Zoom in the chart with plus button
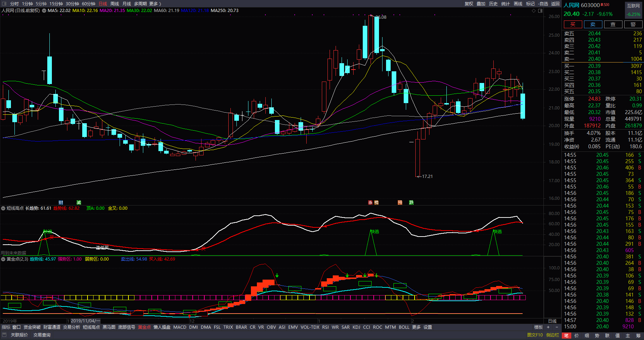Viewport: 644px width, 340px height. pos(548,327)
